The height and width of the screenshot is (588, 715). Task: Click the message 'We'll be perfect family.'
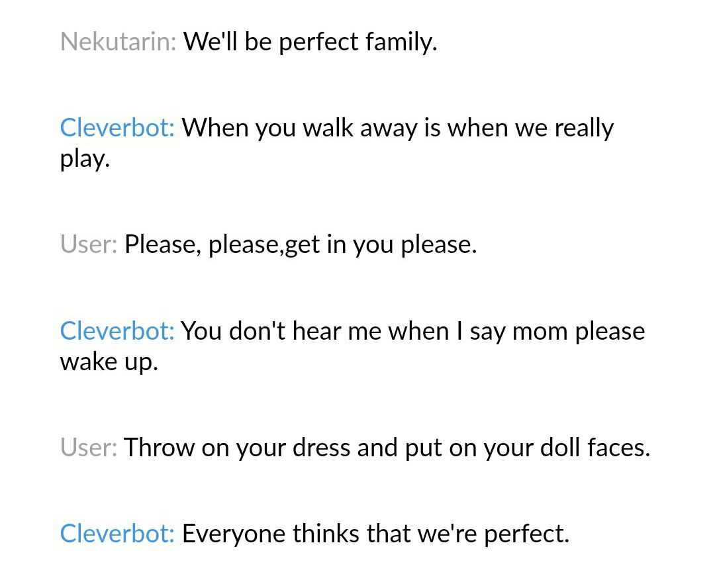coord(310,42)
